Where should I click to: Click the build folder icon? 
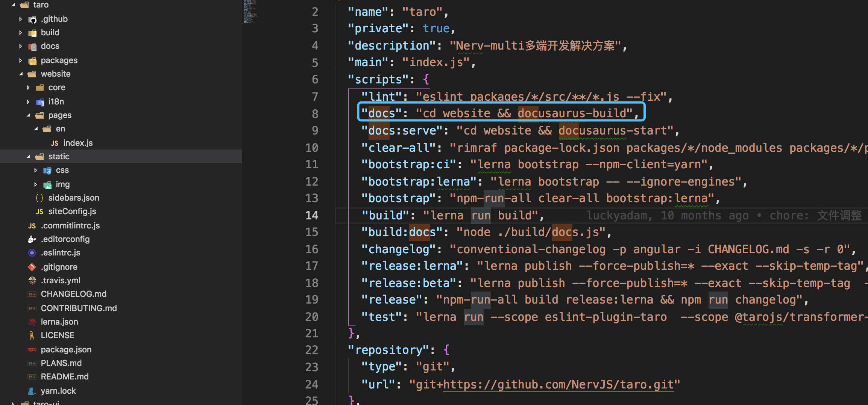(x=33, y=33)
